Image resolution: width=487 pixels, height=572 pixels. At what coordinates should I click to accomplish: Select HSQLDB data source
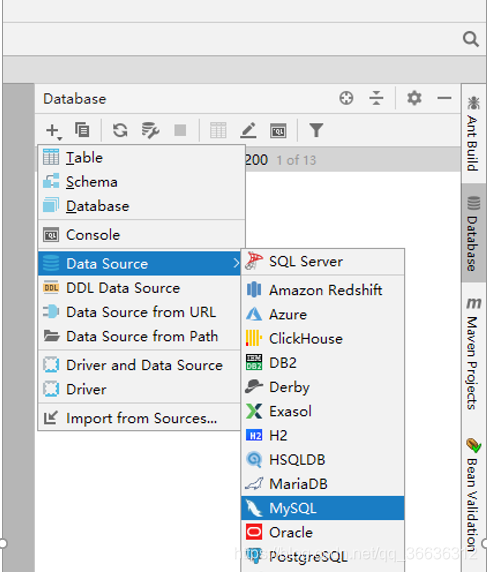[x=323, y=460]
